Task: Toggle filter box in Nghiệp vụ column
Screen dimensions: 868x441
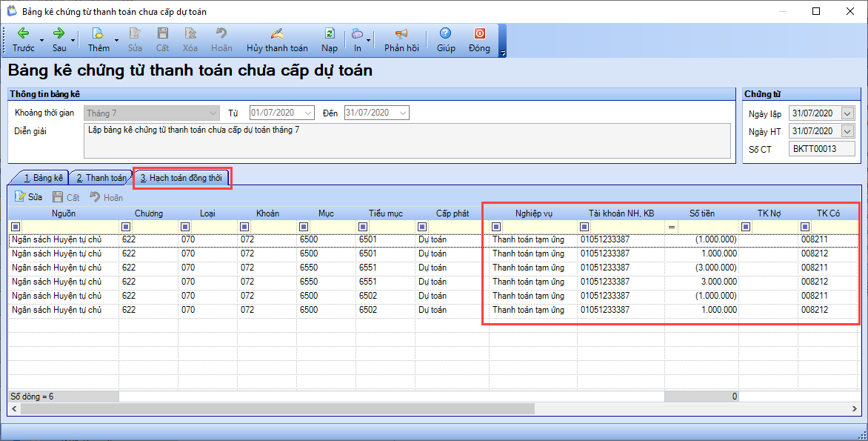Action: click(496, 227)
